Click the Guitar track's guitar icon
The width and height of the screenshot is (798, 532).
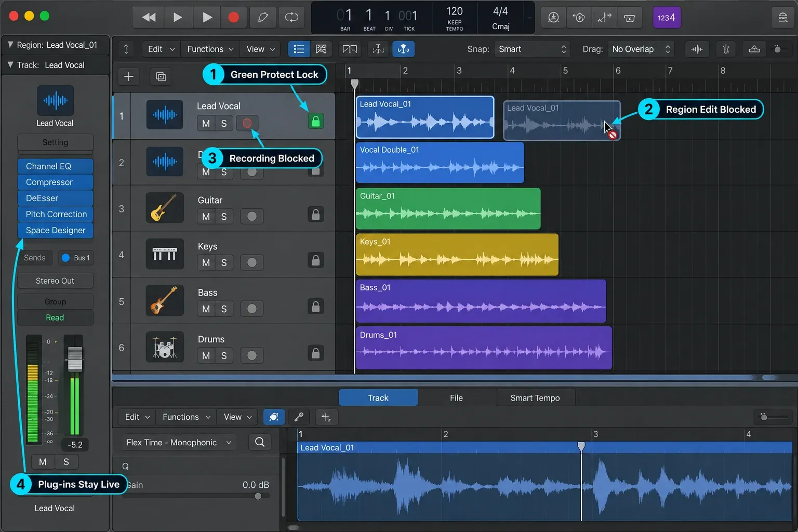(x=165, y=208)
